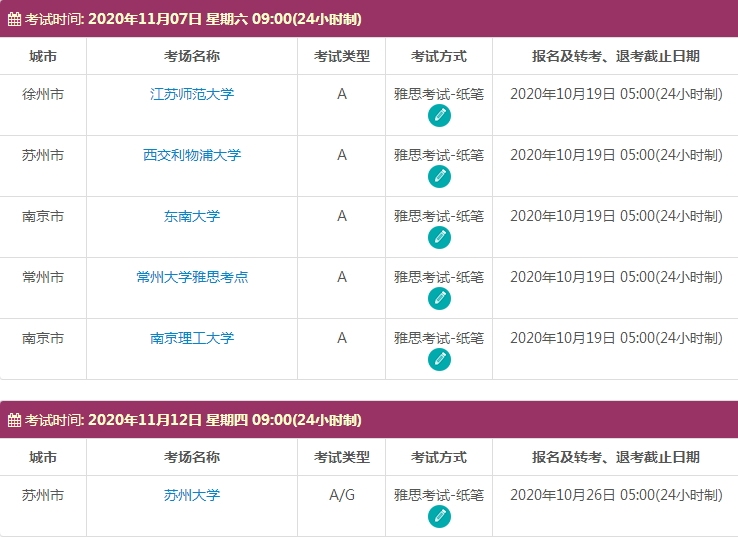Open the 东南大学 test center link
The image size is (738, 537).
click(x=192, y=216)
